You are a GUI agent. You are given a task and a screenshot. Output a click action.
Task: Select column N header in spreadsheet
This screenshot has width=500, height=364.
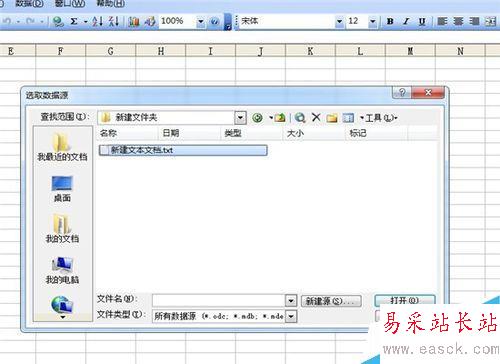(x=460, y=51)
